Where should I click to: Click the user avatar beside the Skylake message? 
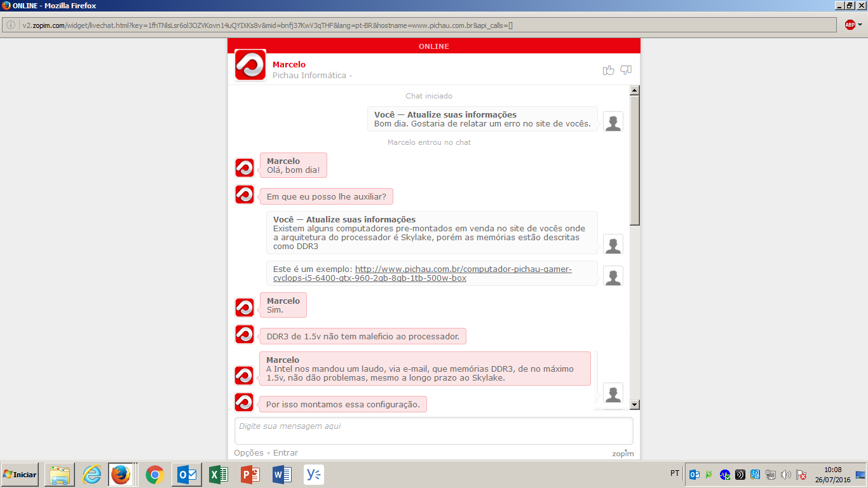(x=613, y=244)
